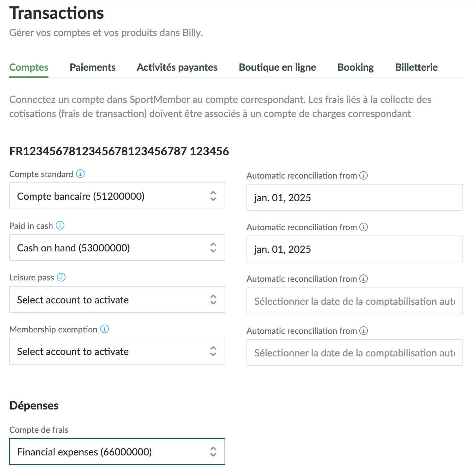Open the Activités payantes tab

tap(177, 67)
